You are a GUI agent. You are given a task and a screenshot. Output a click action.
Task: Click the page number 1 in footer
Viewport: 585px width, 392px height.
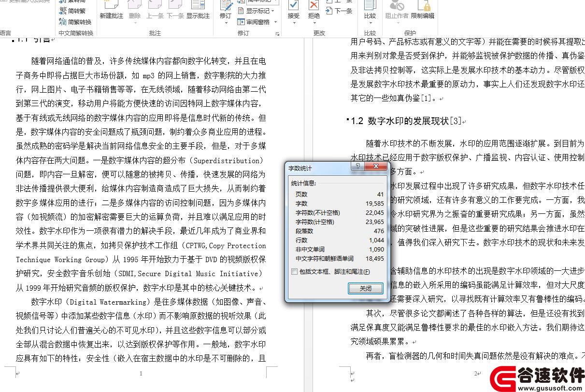coord(141,373)
